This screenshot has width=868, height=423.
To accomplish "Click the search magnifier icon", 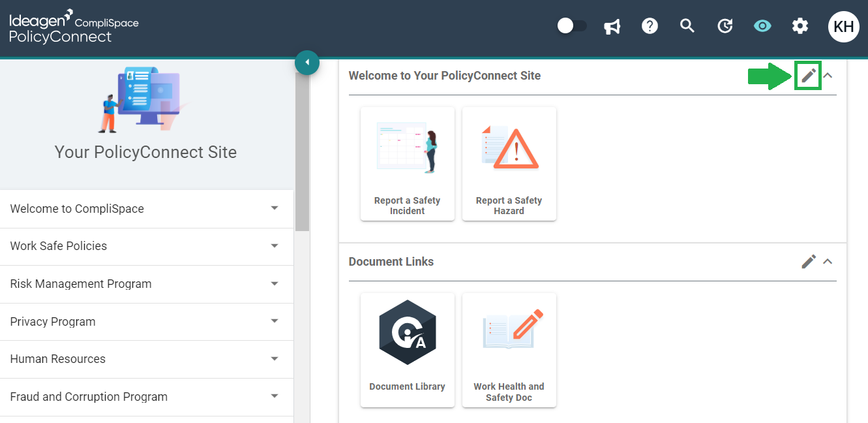I will point(687,26).
